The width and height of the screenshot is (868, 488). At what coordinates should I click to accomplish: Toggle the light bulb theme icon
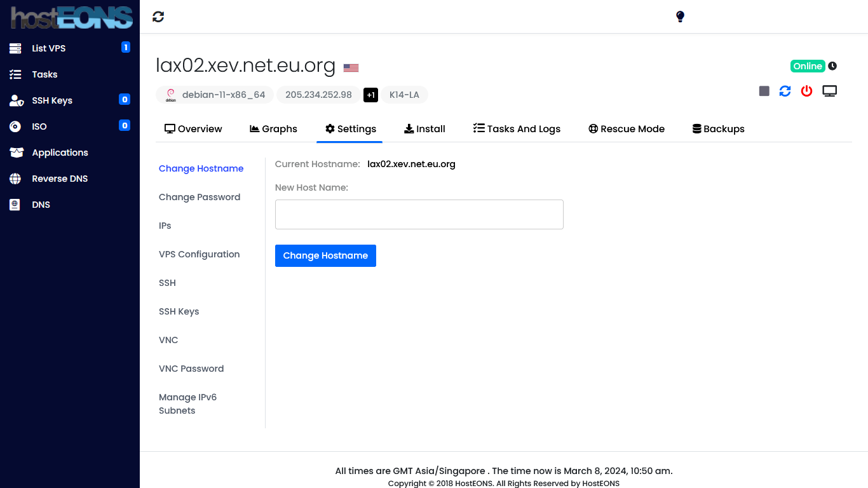[680, 17]
